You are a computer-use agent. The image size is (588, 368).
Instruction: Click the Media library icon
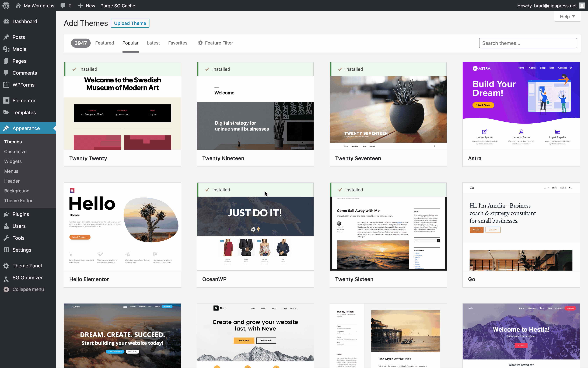click(x=6, y=49)
